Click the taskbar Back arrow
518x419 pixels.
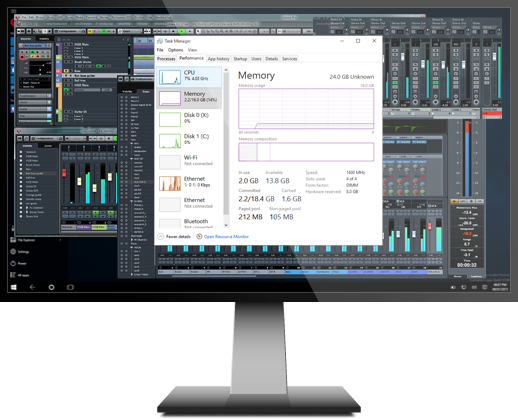coord(32,287)
